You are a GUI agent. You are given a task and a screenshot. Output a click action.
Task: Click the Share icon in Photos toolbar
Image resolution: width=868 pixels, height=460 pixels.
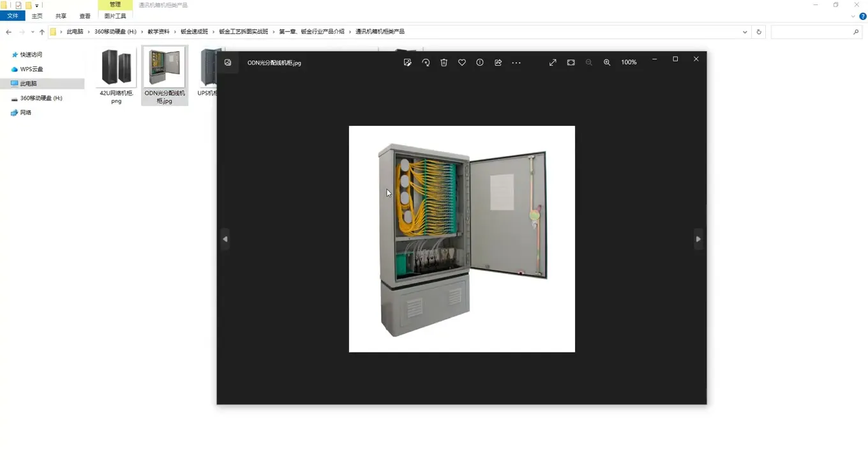point(498,63)
